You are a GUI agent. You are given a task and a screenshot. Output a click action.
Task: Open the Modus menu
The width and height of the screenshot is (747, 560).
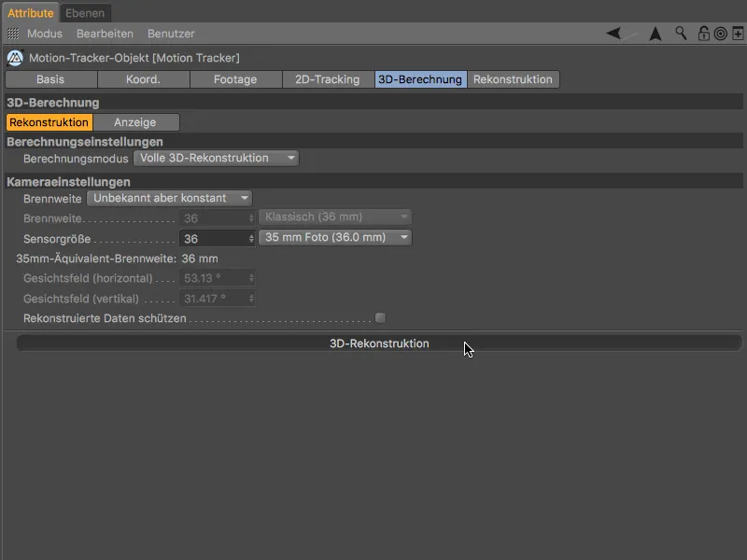pos(44,34)
